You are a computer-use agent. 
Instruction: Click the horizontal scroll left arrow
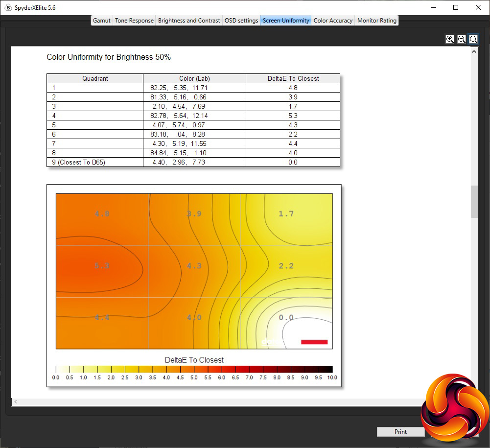coord(16,401)
